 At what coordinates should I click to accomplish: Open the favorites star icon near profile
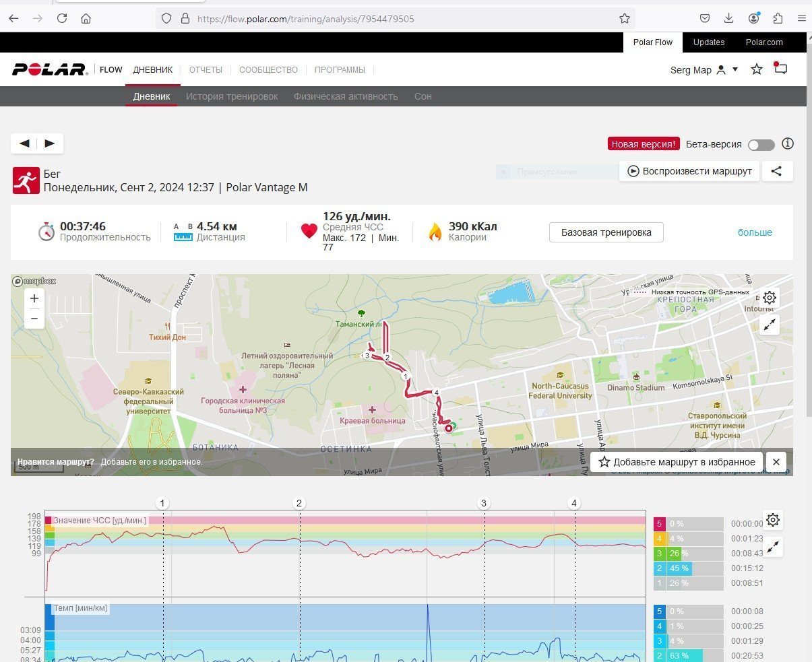757,69
